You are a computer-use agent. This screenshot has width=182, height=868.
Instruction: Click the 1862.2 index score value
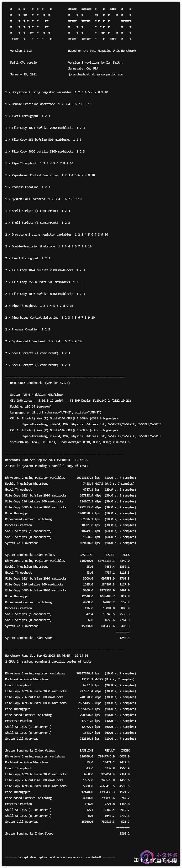(x=124, y=833)
